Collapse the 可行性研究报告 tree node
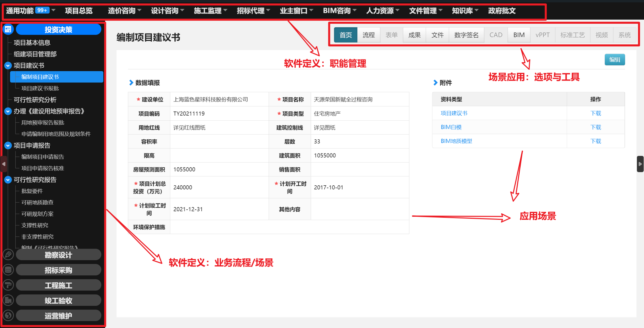This screenshot has width=644, height=328. pyautogui.click(x=8, y=180)
